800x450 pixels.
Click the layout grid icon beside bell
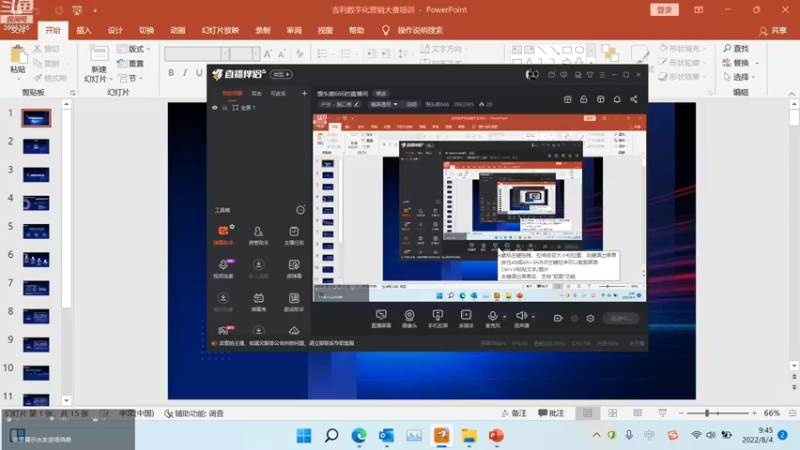pos(601,99)
